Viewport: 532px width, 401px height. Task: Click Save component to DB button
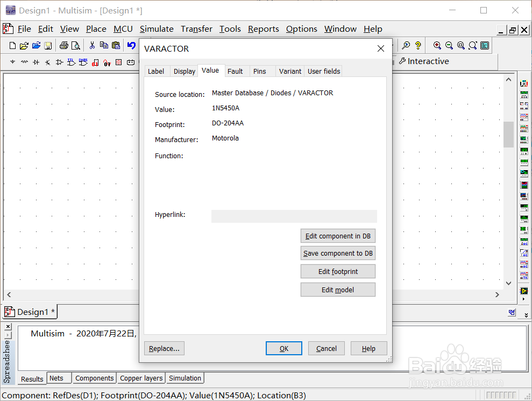click(x=338, y=254)
